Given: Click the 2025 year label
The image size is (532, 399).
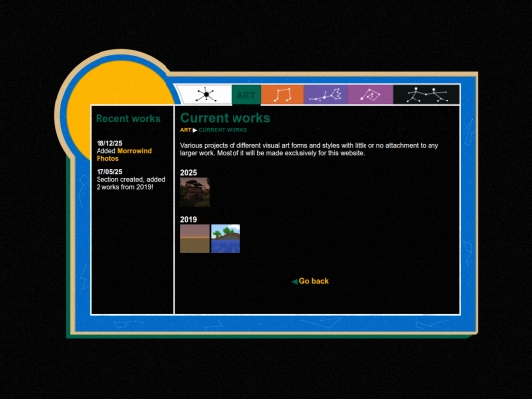Looking at the screenshot, I should 188,173.
